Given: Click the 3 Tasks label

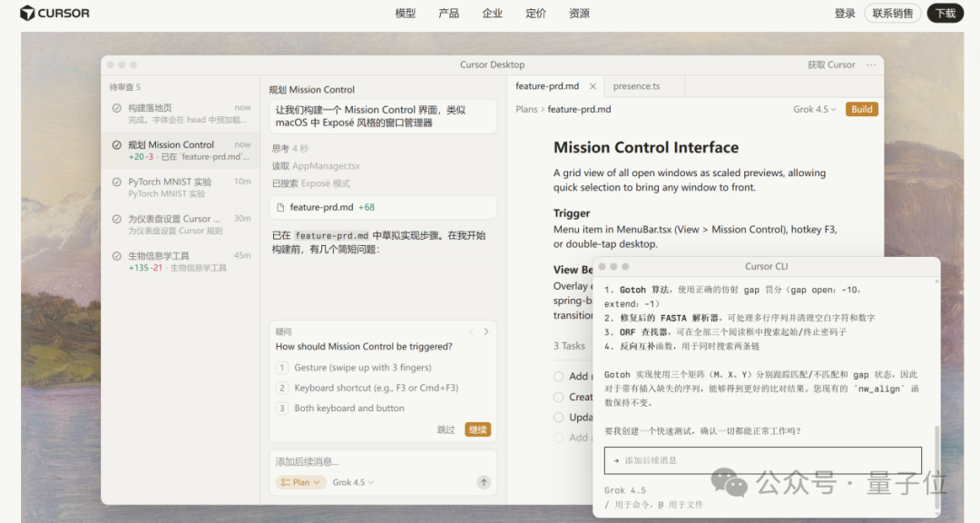Looking at the screenshot, I should point(569,346).
